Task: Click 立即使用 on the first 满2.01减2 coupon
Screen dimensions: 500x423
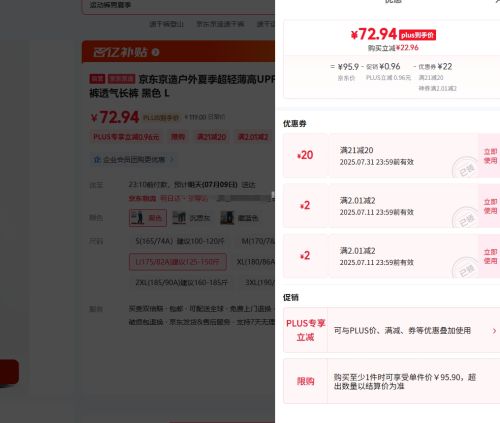Action: pos(490,206)
